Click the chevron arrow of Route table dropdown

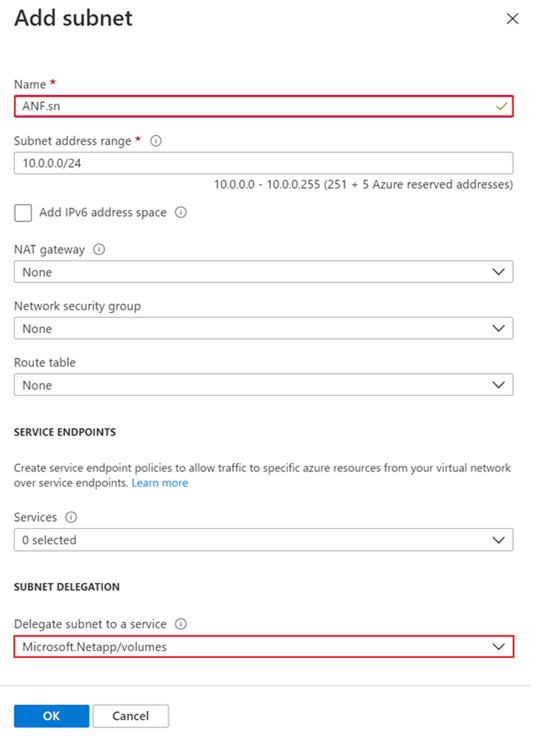coord(498,385)
